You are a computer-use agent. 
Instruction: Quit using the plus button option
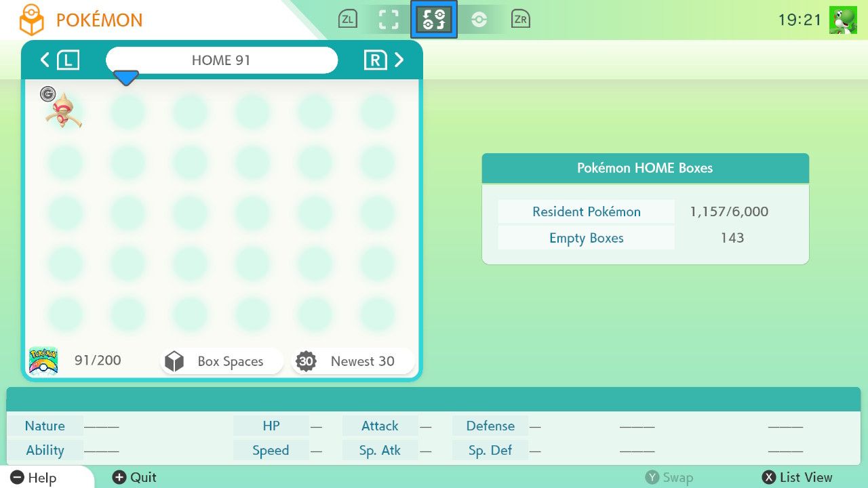[x=134, y=478]
